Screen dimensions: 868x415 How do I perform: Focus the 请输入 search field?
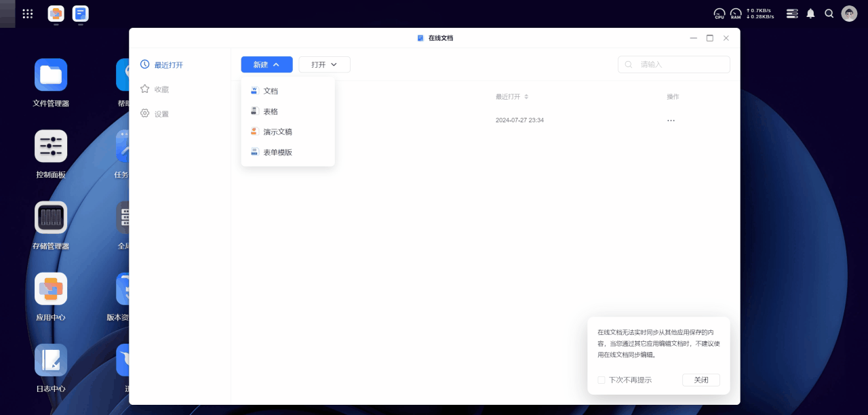coord(674,64)
